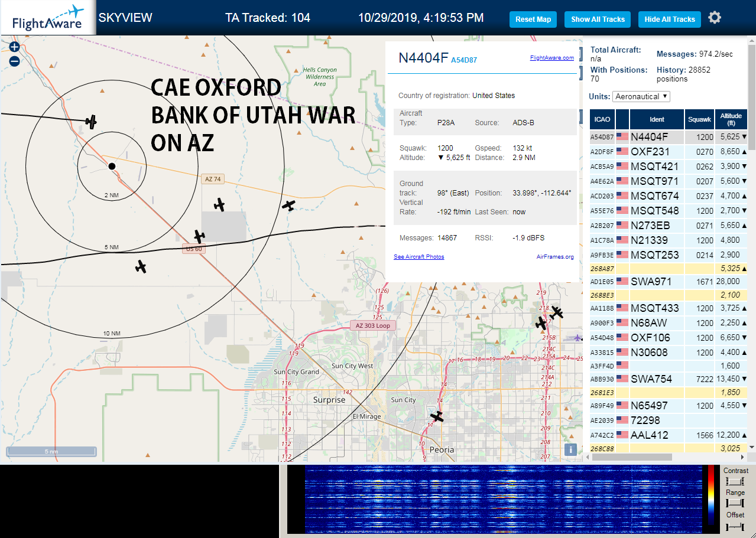Click the Offset adjustment control
Screen dimensions: 756x538
[735, 526]
